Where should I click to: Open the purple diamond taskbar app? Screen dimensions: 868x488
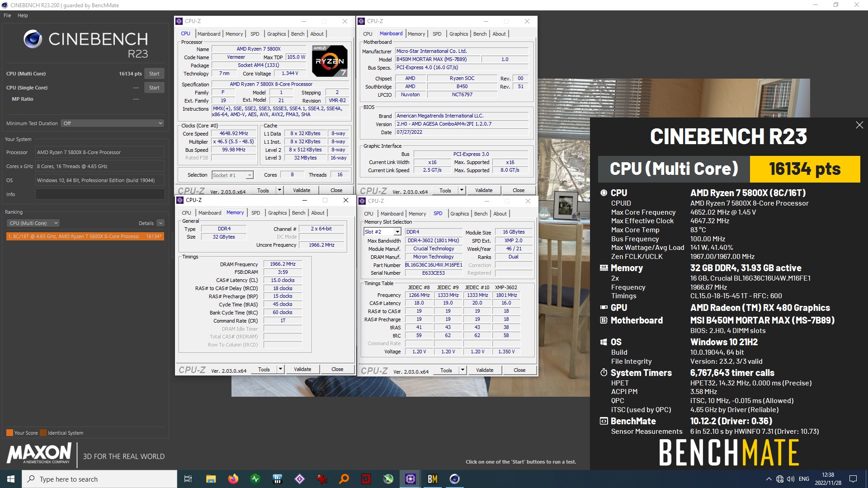[x=300, y=479]
